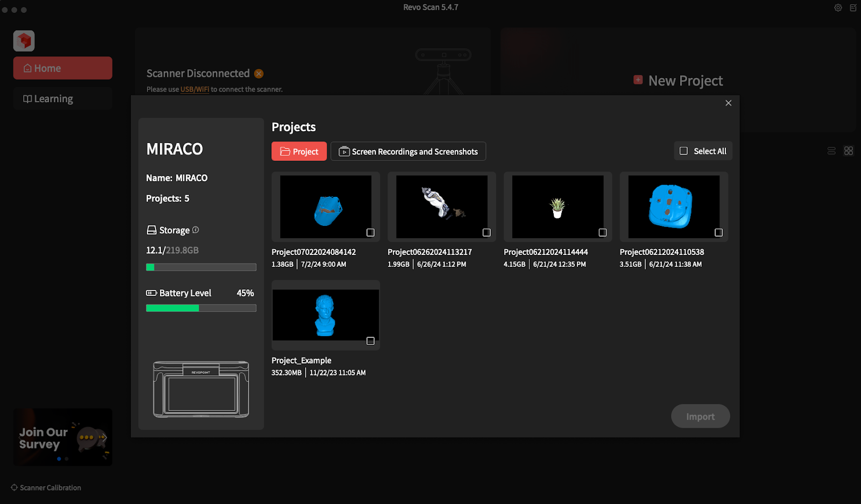Screen dimensions: 861x504
Task: Click the 1.38GB size value
Action: [x=283, y=265]
